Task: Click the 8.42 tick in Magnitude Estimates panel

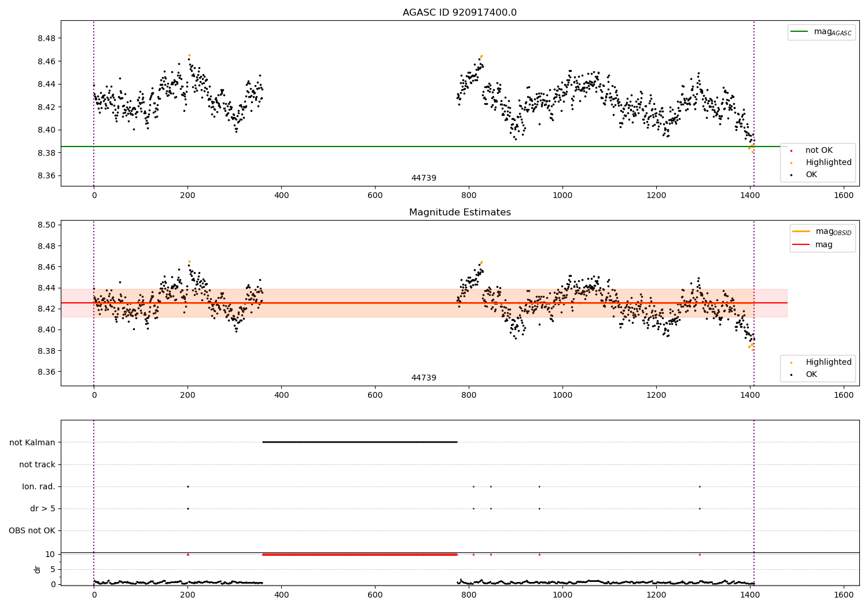Action: coord(46,309)
